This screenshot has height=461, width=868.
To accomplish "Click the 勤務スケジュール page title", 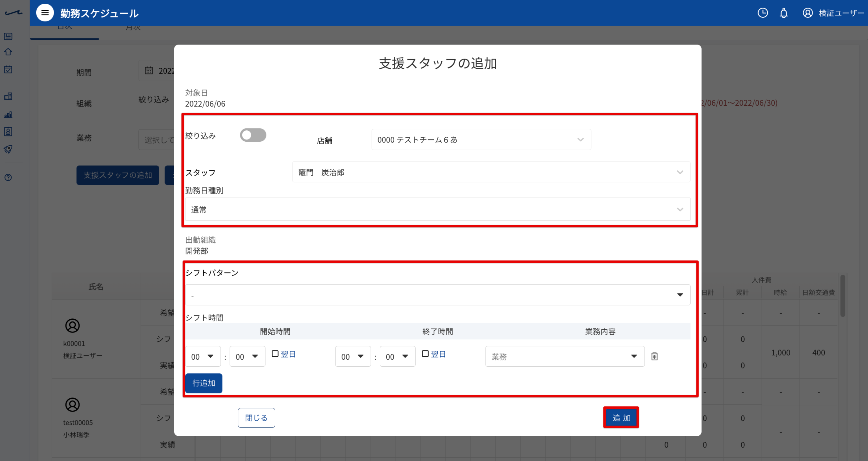I will 99,13.
